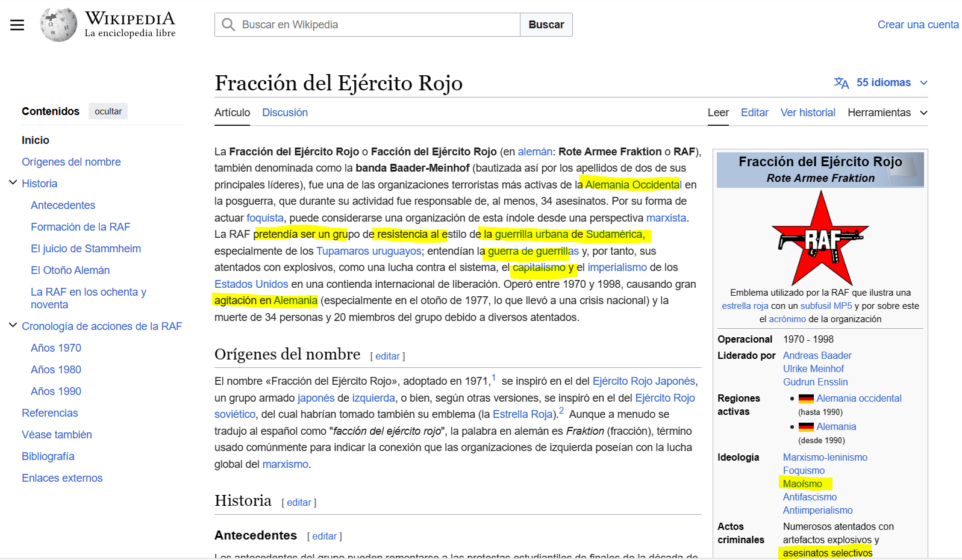Jump to Formación de la RAF section
This screenshot has height=560, width=962.
80,227
